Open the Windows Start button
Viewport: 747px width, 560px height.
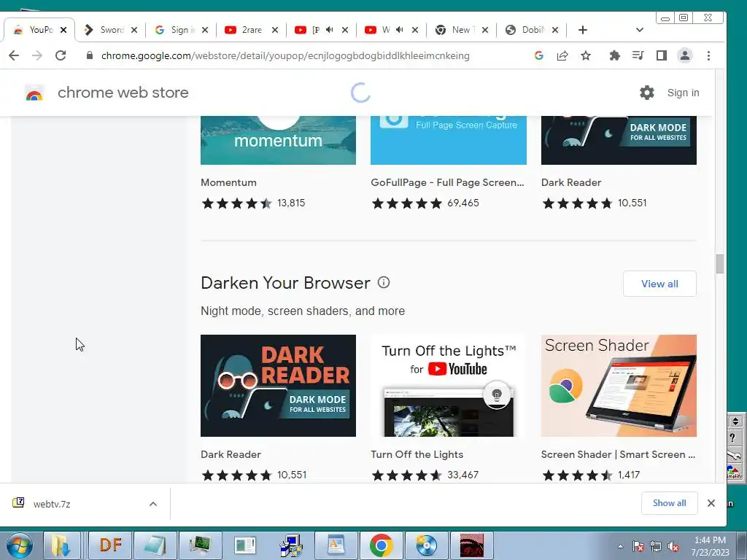pyautogui.click(x=19, y=545)
